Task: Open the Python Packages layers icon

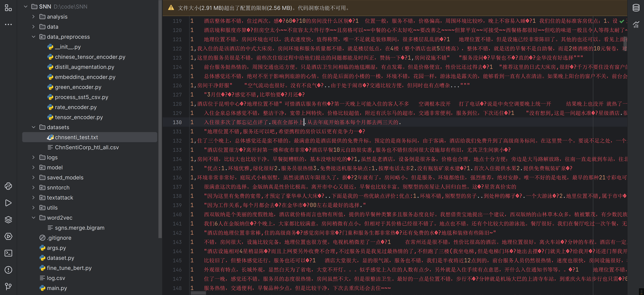Action: (8, 220)
